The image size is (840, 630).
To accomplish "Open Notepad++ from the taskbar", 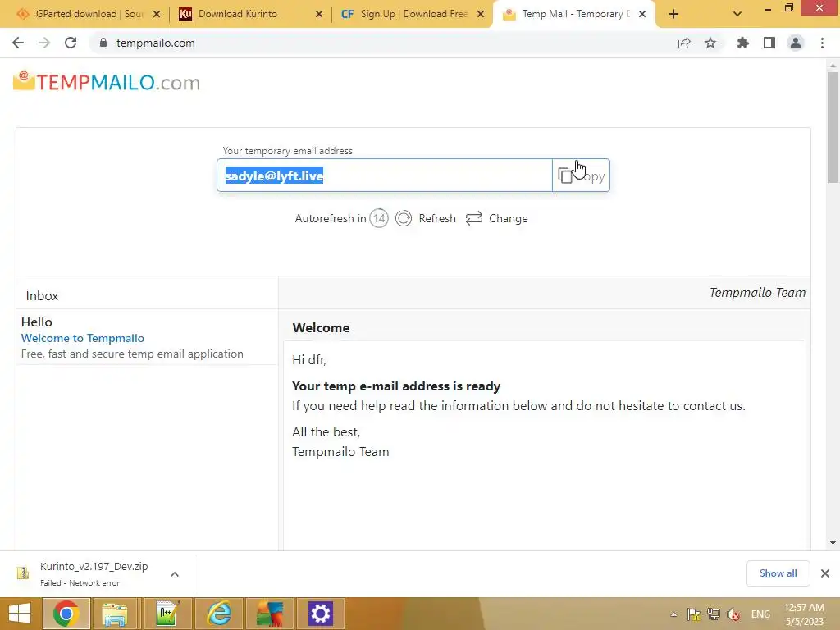I will tap(167, 614).
